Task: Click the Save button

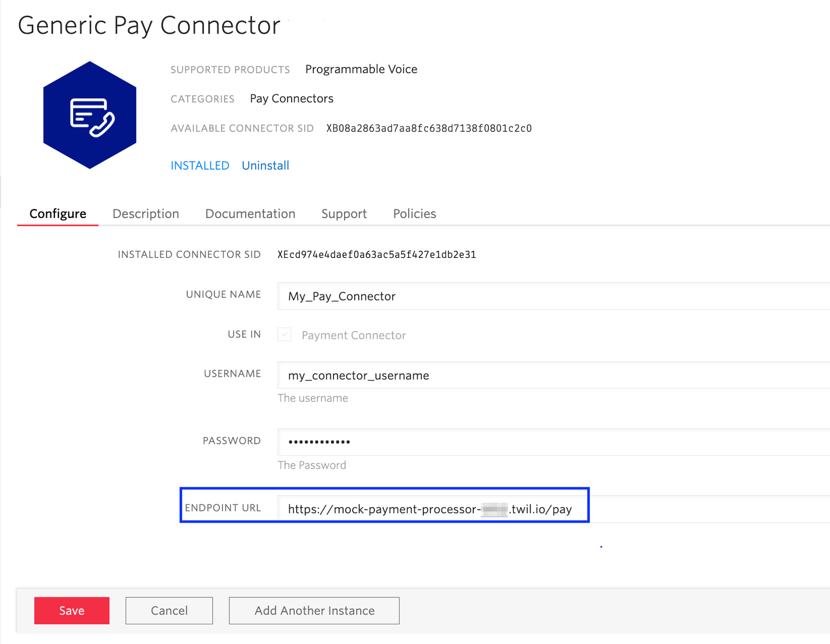Action: tap(72, 610)
